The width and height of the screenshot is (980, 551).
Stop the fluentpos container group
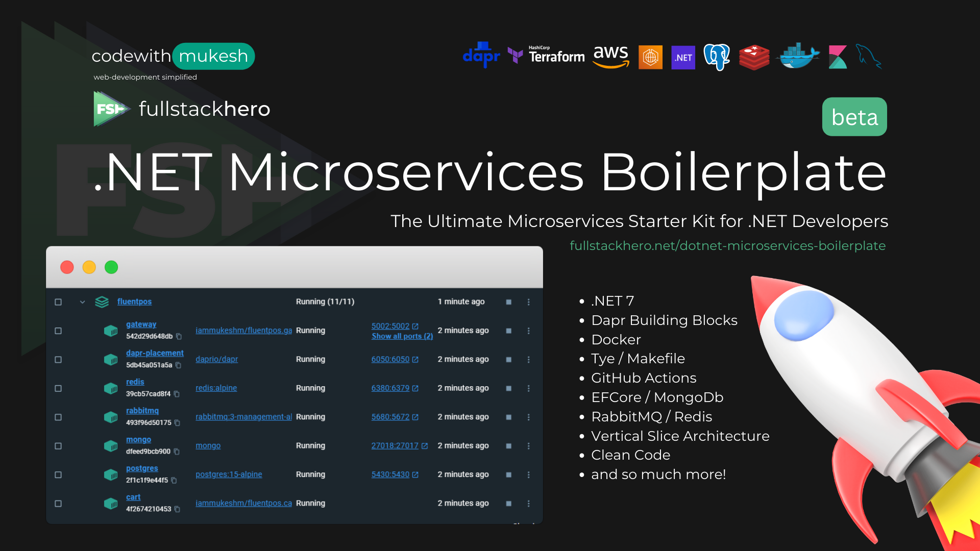pyautogui.click(x=508, y=302)
